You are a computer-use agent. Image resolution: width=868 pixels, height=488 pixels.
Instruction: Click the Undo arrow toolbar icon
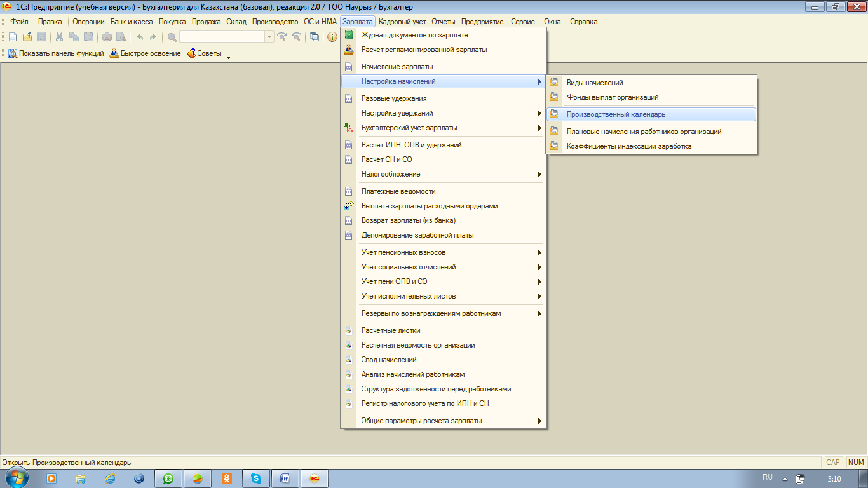click(140, 37)
